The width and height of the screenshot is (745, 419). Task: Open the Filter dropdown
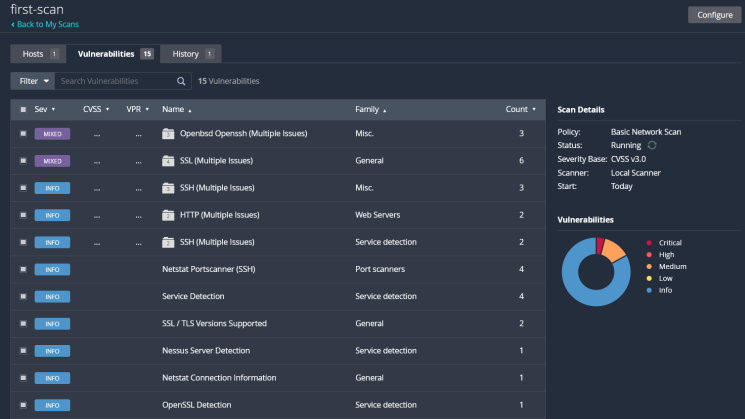pyautogui.click(x=32, y=81)
